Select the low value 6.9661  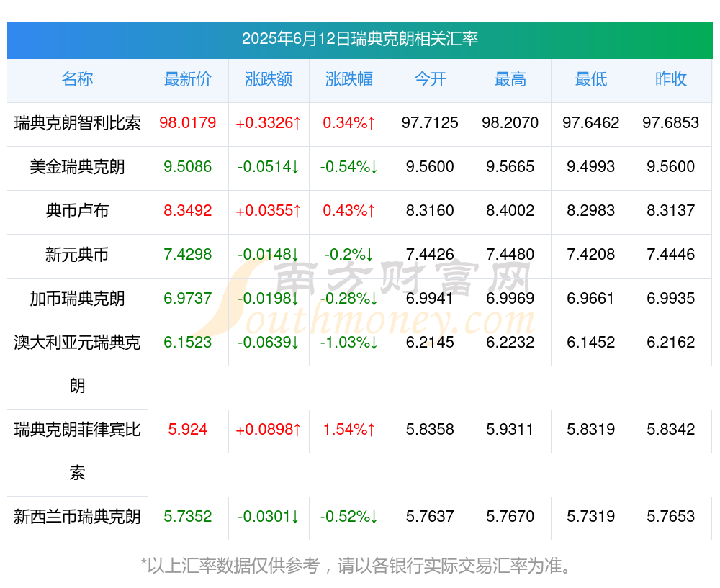click(x=591, y=299)
